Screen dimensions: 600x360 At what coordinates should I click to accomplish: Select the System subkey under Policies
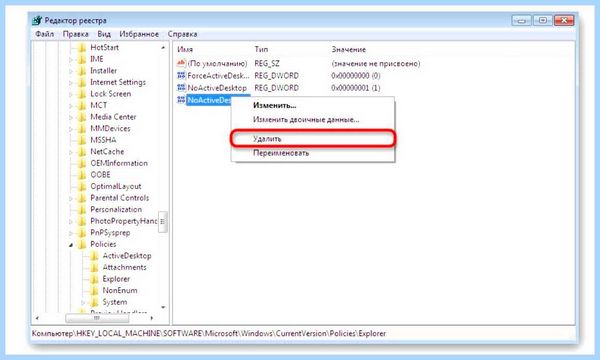115,302
